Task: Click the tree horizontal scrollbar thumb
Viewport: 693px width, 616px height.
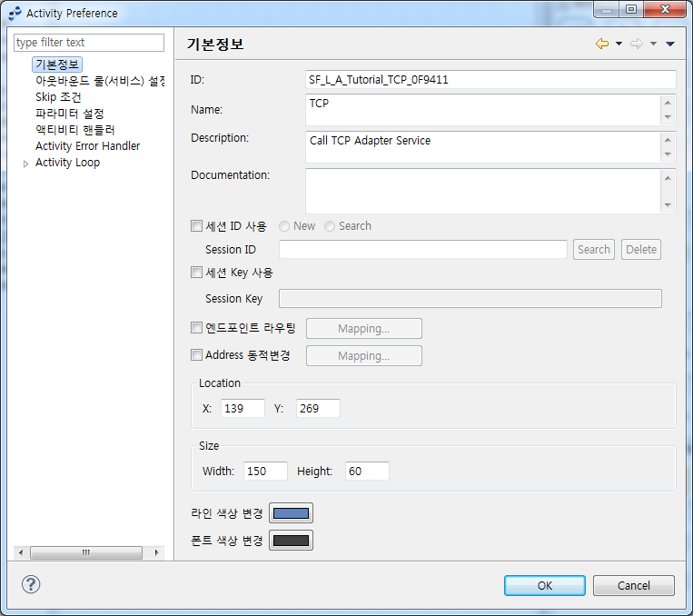Action: [x=86, y=552]
